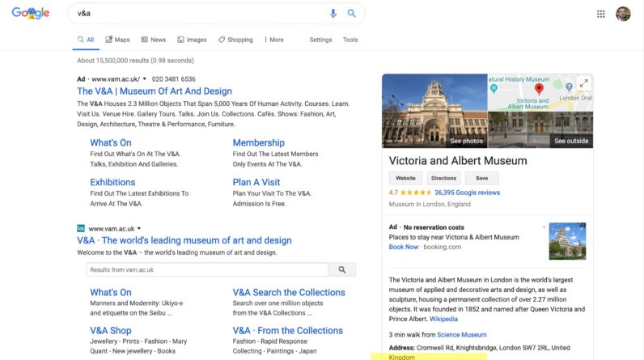Select the All results tab
644x360 pixels.
click(86, 40)
